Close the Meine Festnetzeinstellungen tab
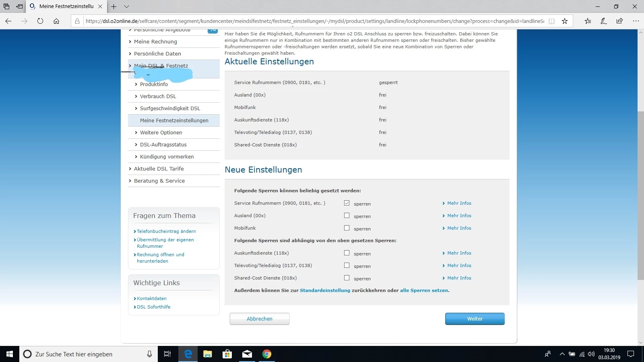Screen dimensions: 644x362 (100, 6)
